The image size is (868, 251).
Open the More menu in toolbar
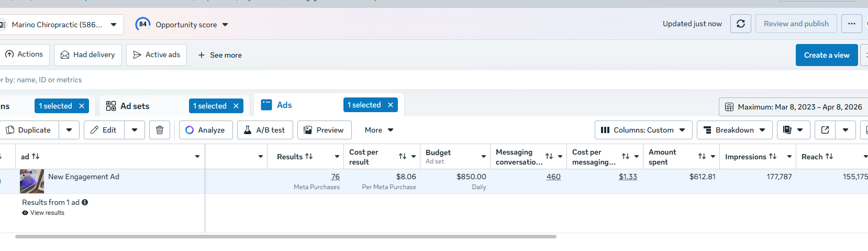click(x=379, y=130)
